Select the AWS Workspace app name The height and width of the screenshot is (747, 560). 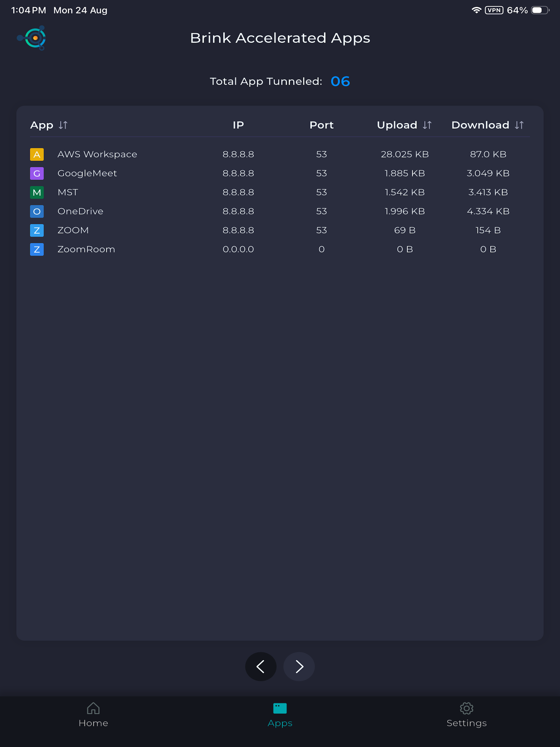click(x=97, y=154)
